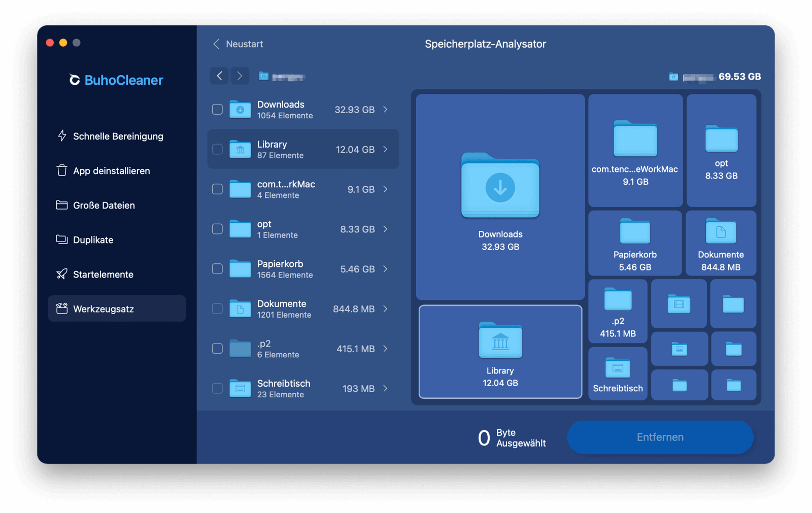Click the trash icon for App deinstallieren

coord(62,170)
